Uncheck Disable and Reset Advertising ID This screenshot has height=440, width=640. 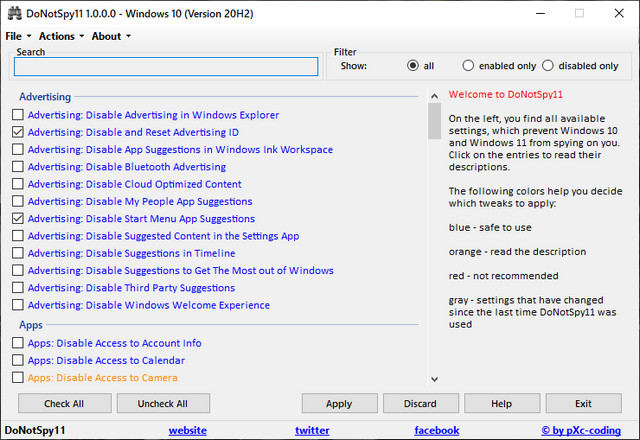tap(18, 132)
